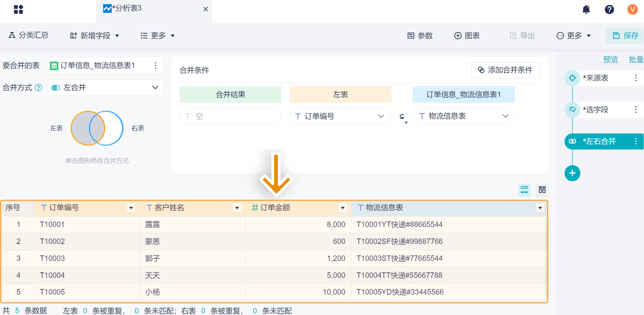Image resolution: width=644 pixels, height=315 pixels.
Task: Open the app grid home icon
Action: pyautogui.click(x=19, y=9)
